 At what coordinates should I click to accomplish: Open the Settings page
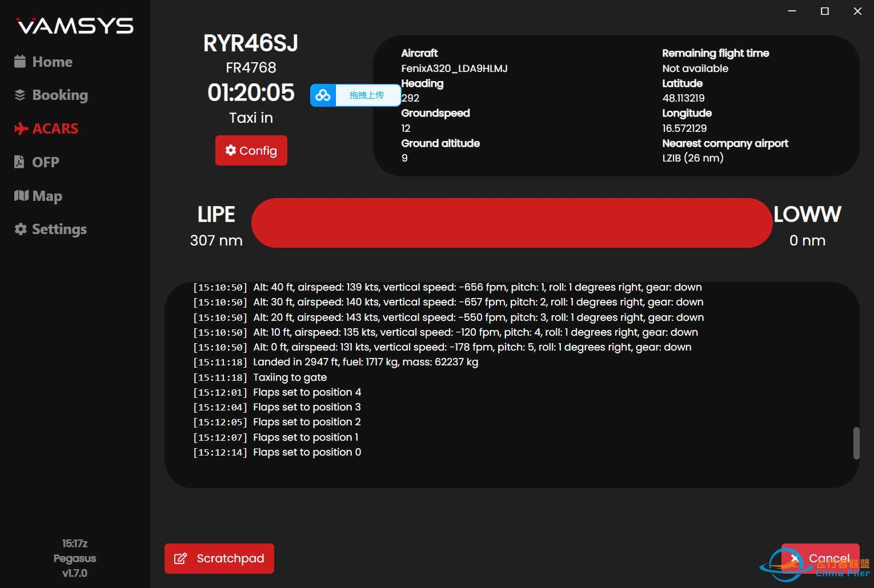tap(51, 229)
